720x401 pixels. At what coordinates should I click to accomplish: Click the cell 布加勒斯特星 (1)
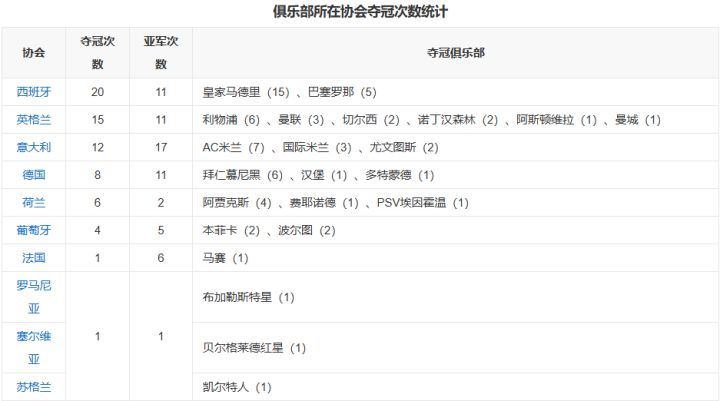456,297
